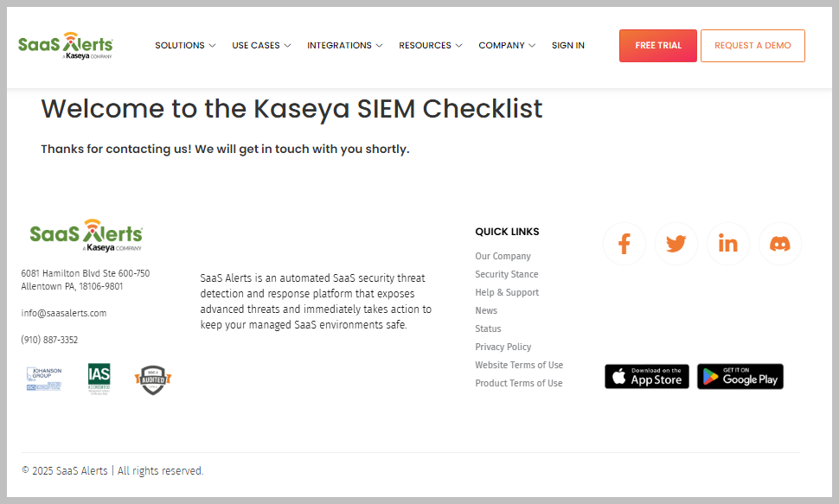Click the Google Play download badge

tap(740, 377)
